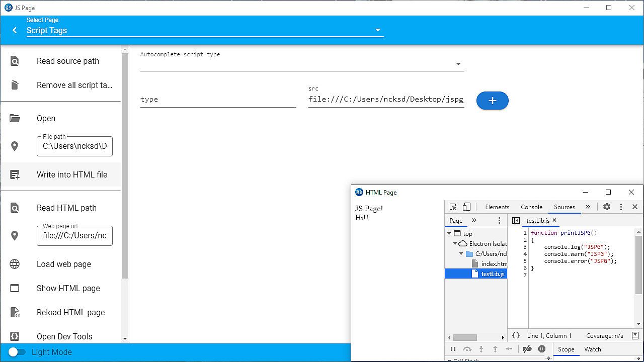Toggle the device toolbar icon in DevTools
The height and width of the screenshot is (362, 644).
pyautogui.click(x=466, y=207)
